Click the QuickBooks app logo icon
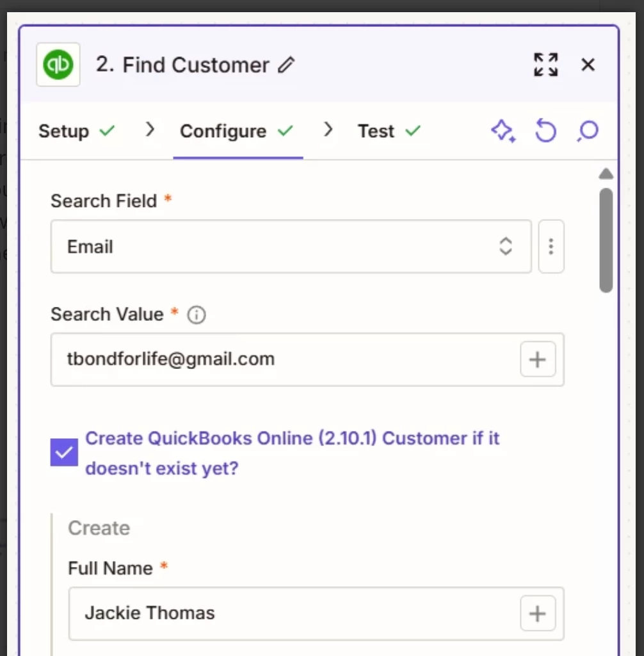644x656 pixels. (58, 65)
